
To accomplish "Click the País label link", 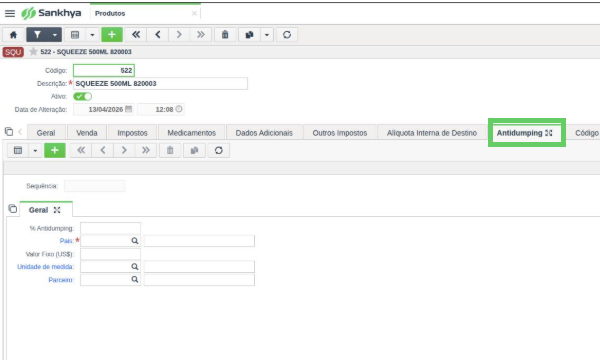I will 66,241.
